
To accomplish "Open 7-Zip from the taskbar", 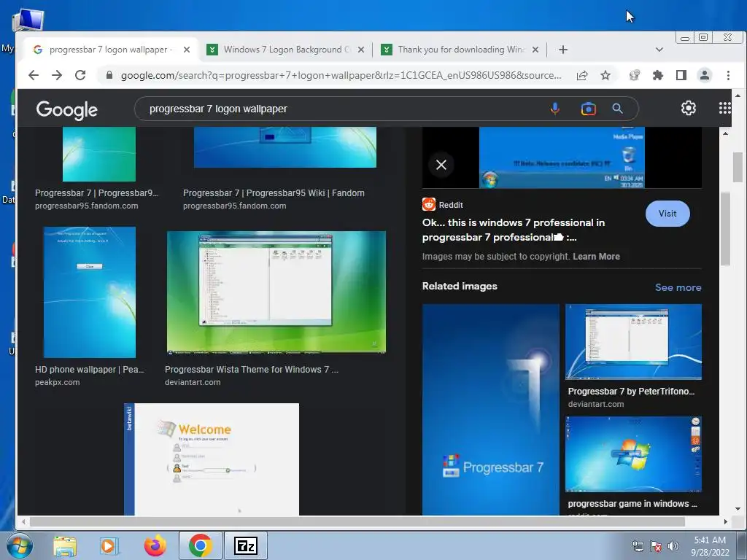I will tap(246, 545).
